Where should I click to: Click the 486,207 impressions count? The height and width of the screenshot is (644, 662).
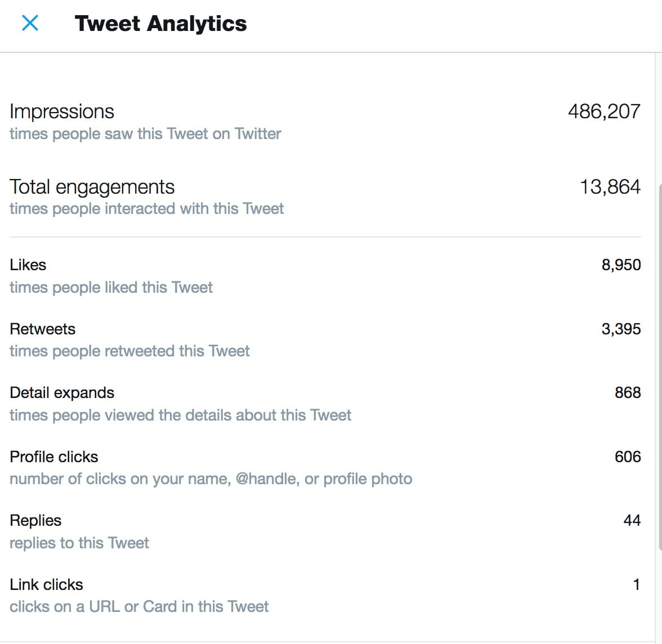pyautogui.click(x=604, y=111)
